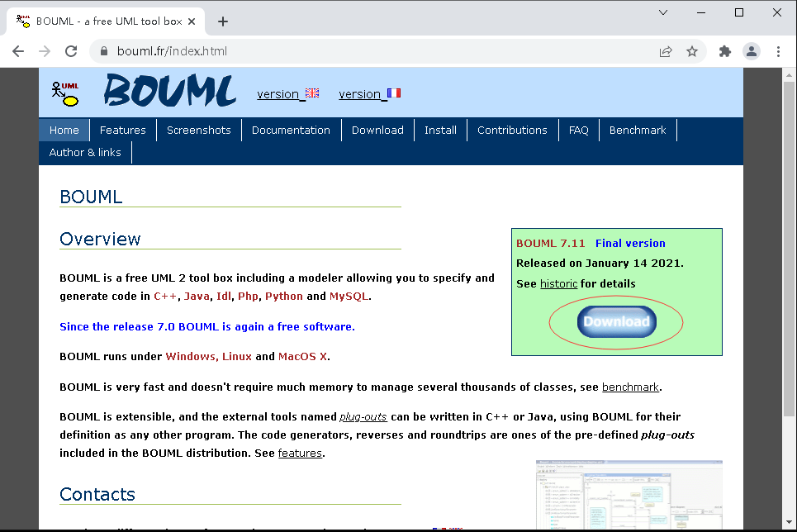
Task: Click the red 'MacOS X' text
Action: (x=302, y=357)
